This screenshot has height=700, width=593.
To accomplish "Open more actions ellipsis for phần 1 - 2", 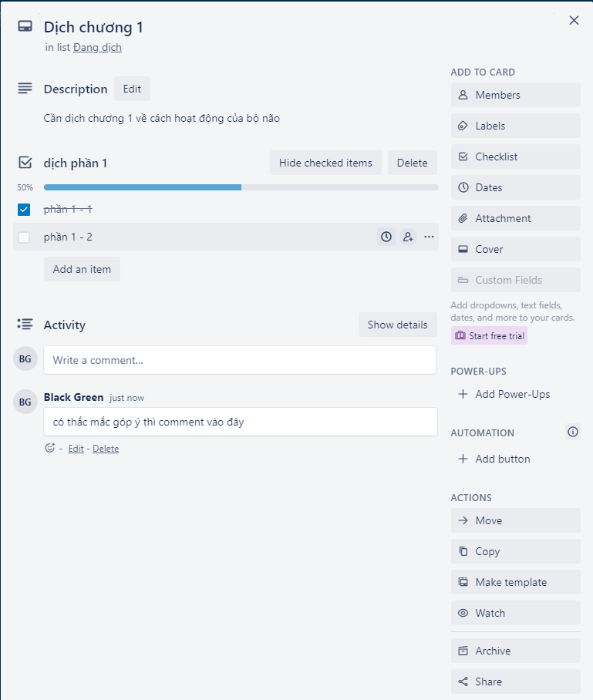I will 429,237.
